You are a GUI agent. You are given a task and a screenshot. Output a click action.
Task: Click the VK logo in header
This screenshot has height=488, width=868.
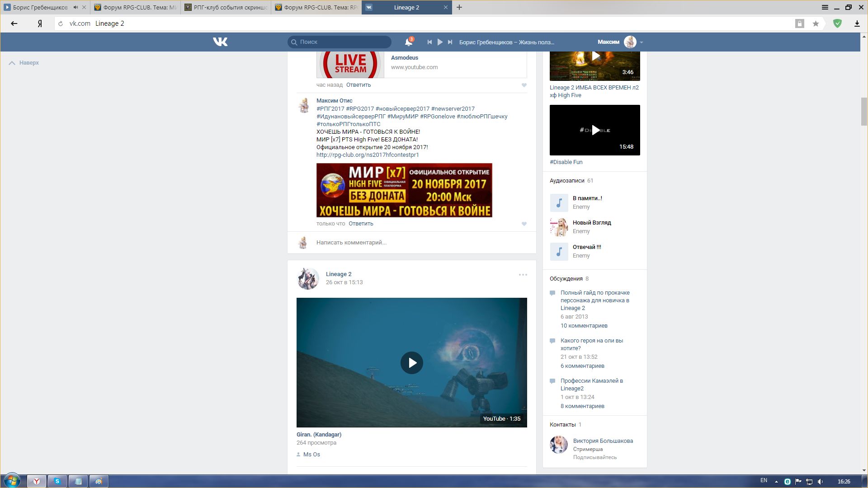click(220, 42)
